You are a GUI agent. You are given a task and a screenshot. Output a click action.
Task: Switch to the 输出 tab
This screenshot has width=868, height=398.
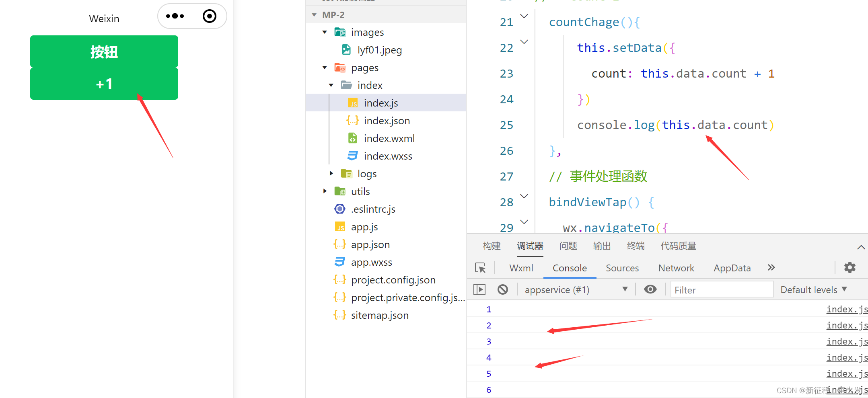pos(602,246)
